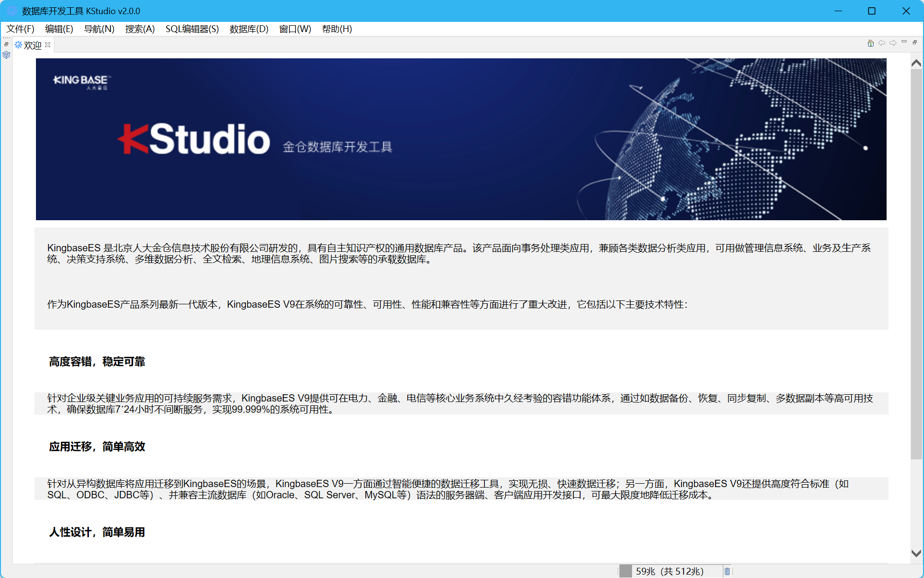Click the heading 高度容错，稳定可靠

[x=97, y=362]
